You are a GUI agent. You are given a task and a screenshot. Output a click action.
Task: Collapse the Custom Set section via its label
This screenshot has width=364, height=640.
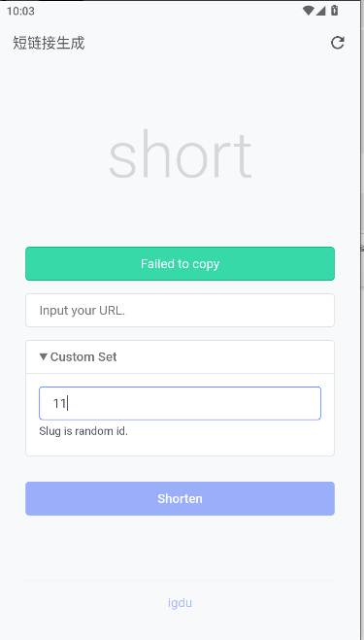pos(83,356)
